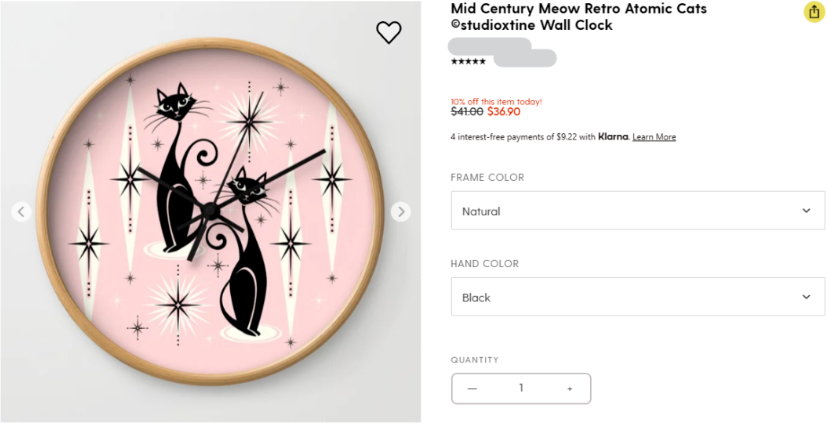Screen dimensions: 828x425
Task: Favorite the clock with the heart icon
Action: 388,32
